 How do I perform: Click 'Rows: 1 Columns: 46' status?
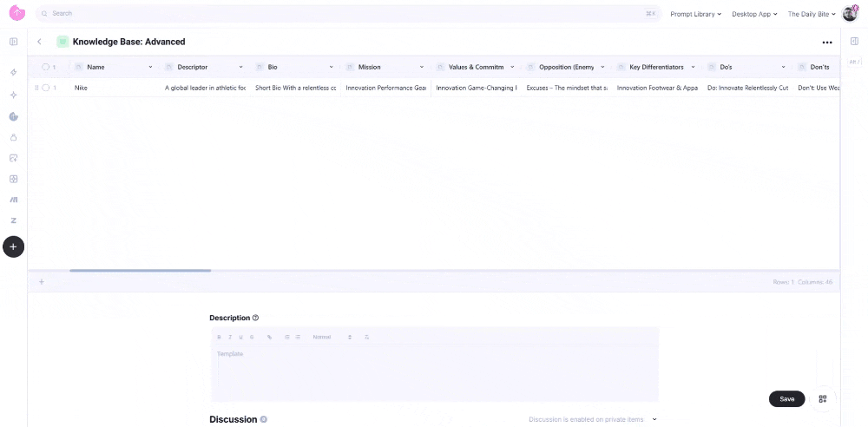[x=803, y=282]
